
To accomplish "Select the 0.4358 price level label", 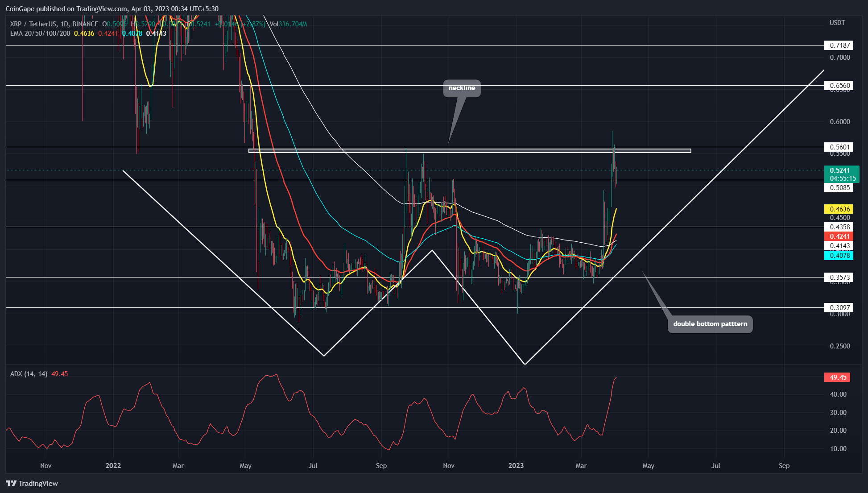I will click(839, 227).
